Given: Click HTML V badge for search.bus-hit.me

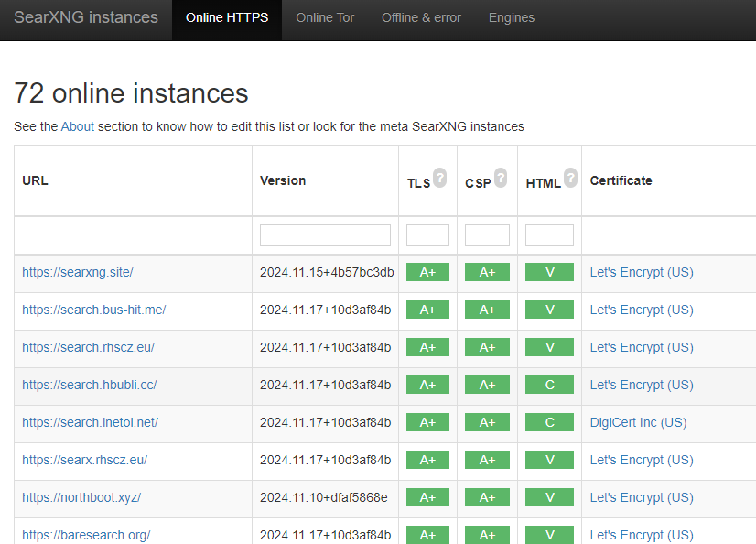Looking at the screenshot, I should (x=550, y=310).
